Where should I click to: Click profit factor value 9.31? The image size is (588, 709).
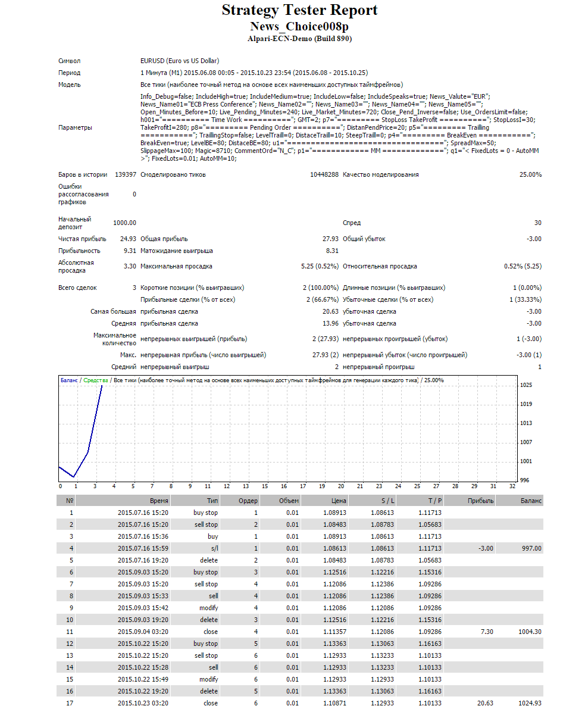tap(130, 251)
